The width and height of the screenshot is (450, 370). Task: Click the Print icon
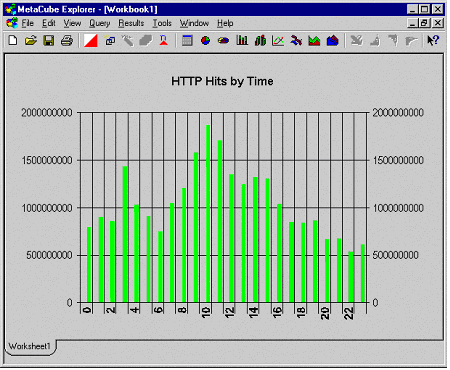pyautogui.click(x=67, y=41)
